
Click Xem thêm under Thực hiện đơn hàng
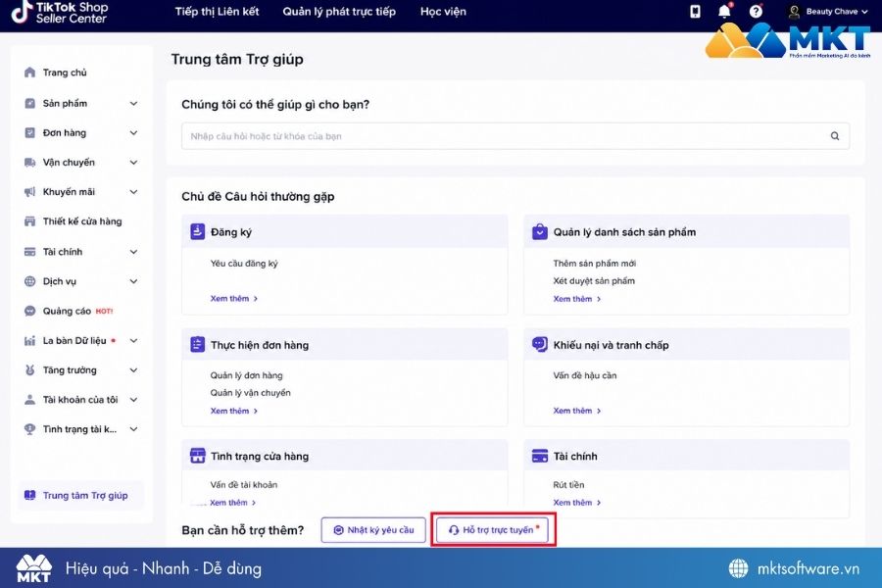click(234, 412)
